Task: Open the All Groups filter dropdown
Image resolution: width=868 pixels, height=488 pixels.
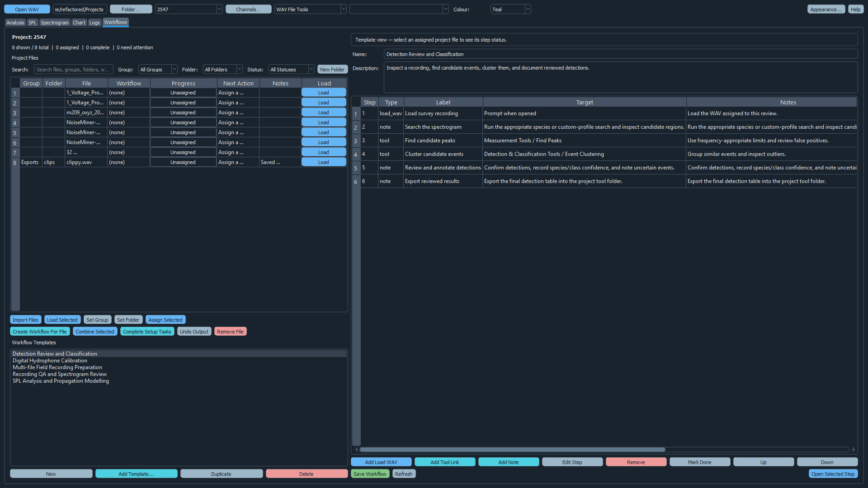Action: click(x=158, y=70)
